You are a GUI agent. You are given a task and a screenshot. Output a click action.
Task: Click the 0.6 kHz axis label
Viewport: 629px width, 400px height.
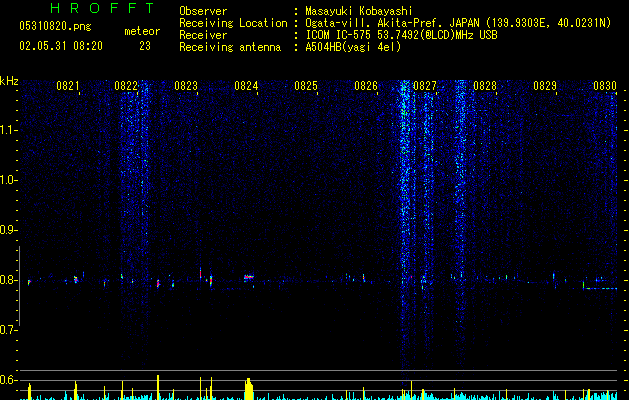point(8,380)
